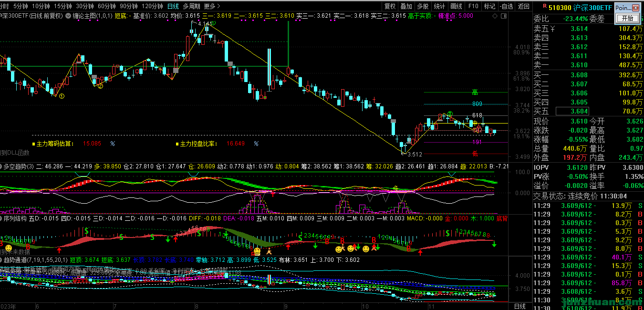The image size is (644, 310).
Task: Click the 618 Fibonacci level label
Action: (477, 115)
